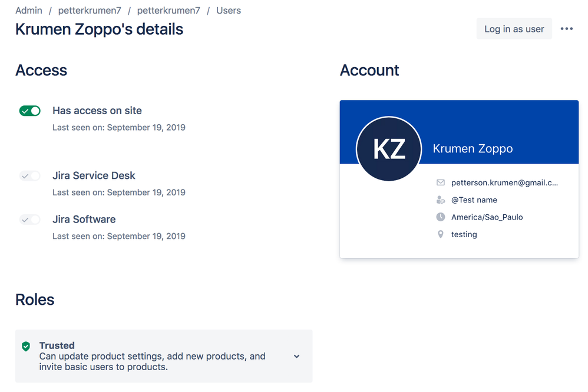This screenshot has height=392, width=588.
Task: Expand the Trusted role description chevron
Action: tap(296, 356)
